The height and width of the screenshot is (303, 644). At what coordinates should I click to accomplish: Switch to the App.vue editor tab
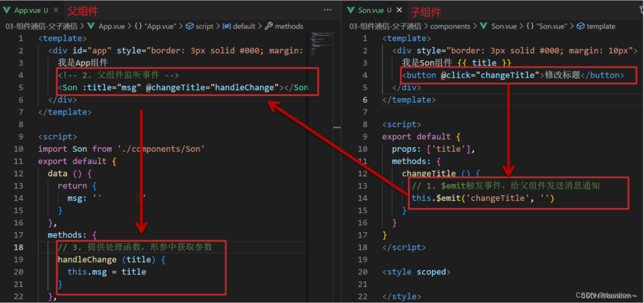31,10
